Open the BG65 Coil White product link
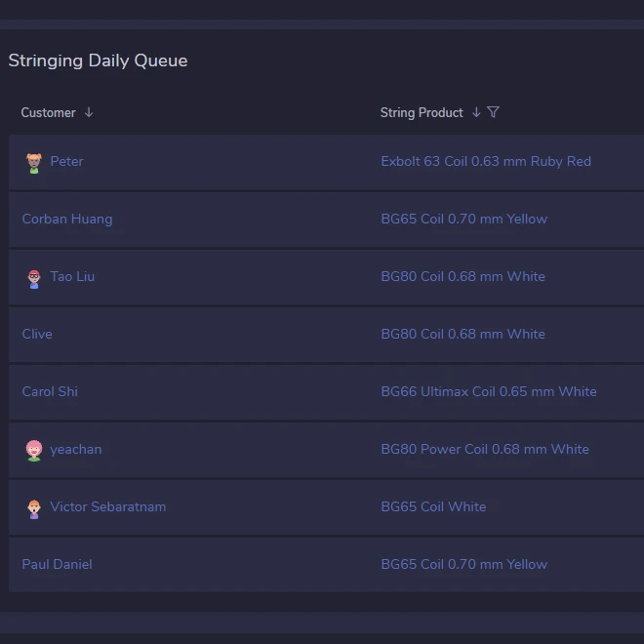Screen dimensions: 644x644 (x=432, y=506)
